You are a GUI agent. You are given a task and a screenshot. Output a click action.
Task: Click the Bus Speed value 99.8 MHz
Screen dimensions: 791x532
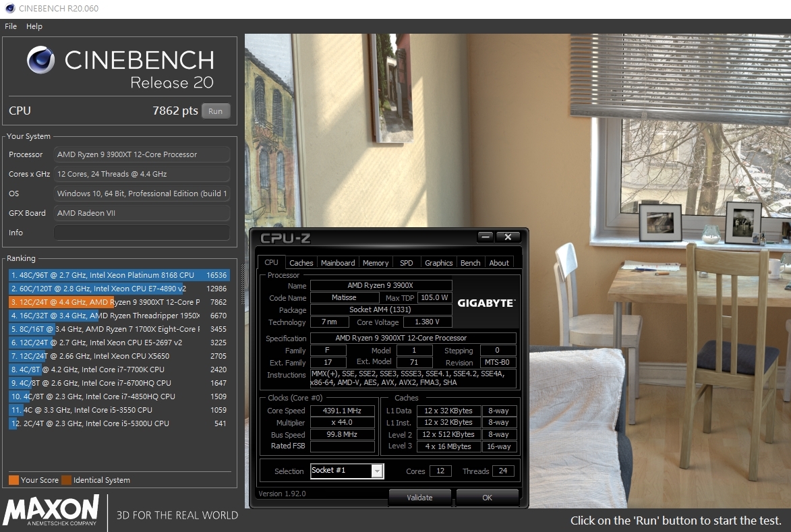(343, 435)
